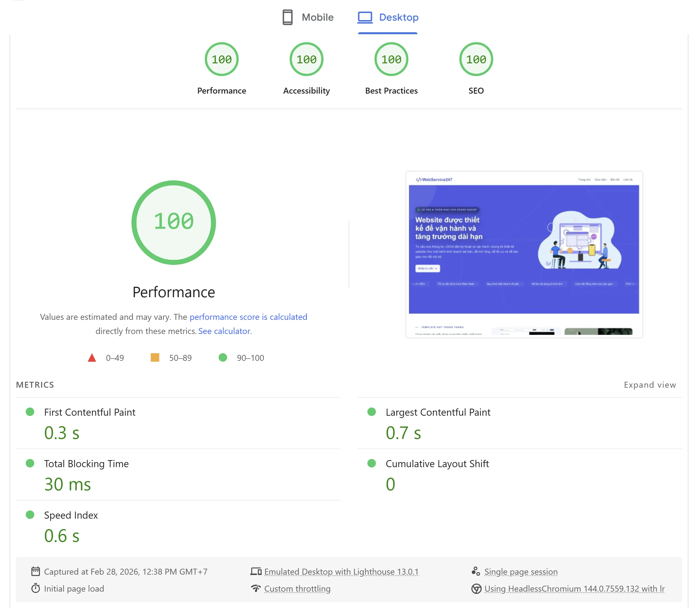Image resolution: width=700 pixels, height=608 pixels.
Task: Click the stopwatch icon beside Initial page load
Action: 35,588
